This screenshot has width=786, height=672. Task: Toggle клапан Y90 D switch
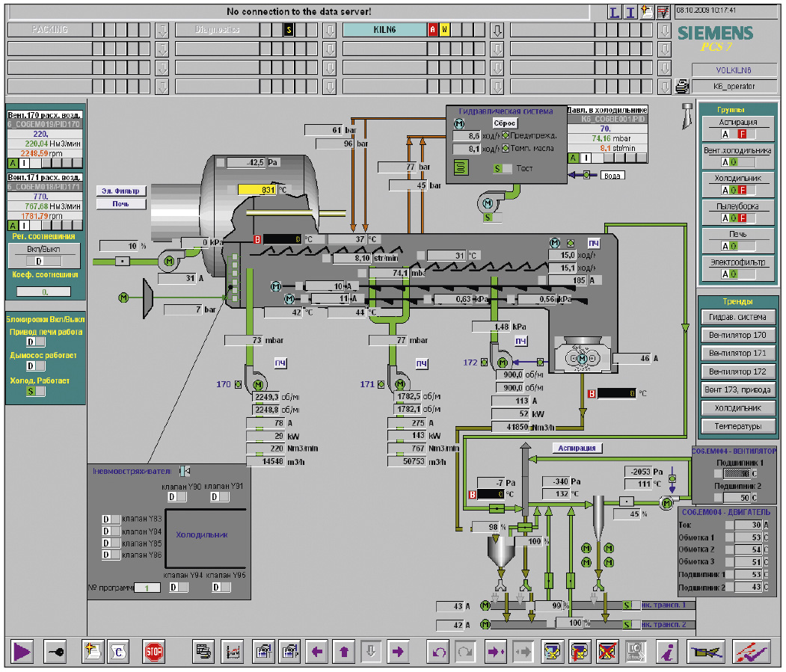pyautogui.click(x=177, y=496)
